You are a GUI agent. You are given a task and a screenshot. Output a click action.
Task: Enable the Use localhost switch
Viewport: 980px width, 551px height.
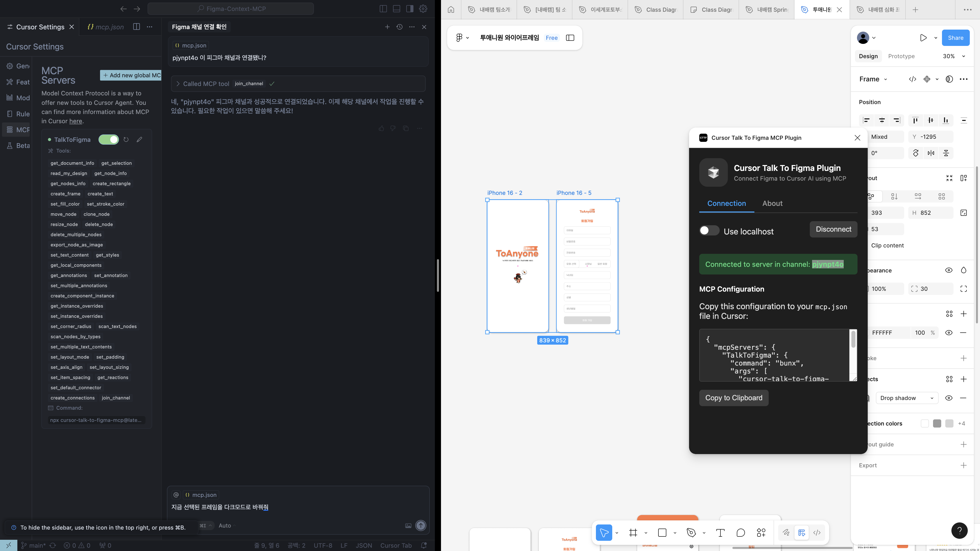coord(709,230)
